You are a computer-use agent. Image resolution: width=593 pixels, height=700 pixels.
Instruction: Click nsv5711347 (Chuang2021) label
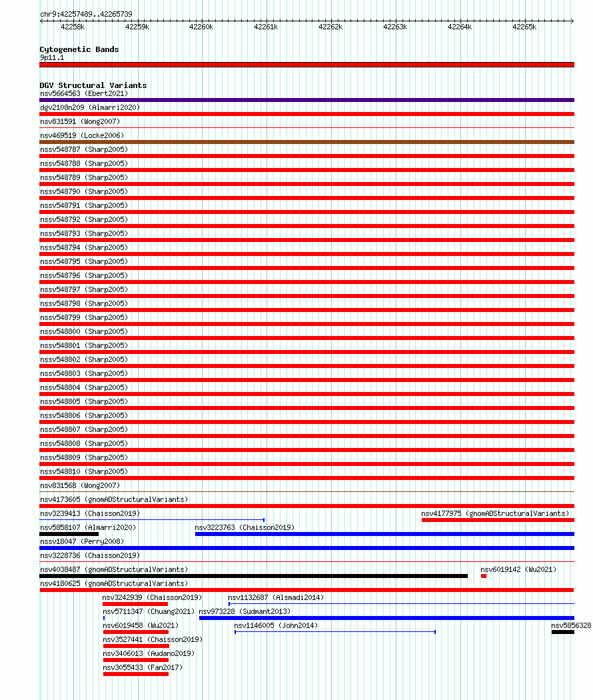[149, 611]
